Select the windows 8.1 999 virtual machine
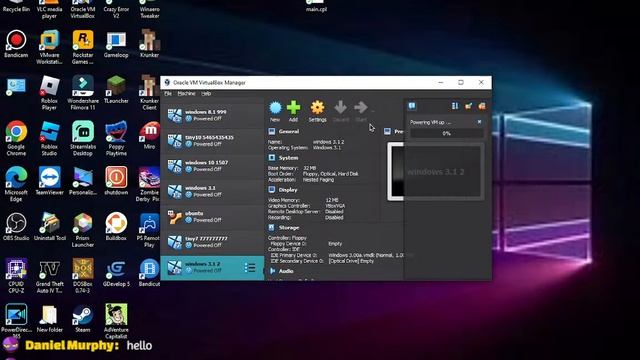 (212, 116)
